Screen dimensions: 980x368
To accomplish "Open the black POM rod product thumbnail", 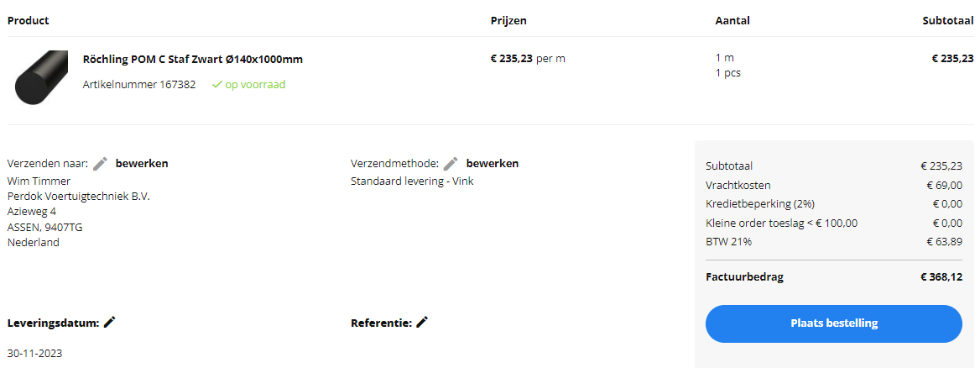I will (41, 77).
